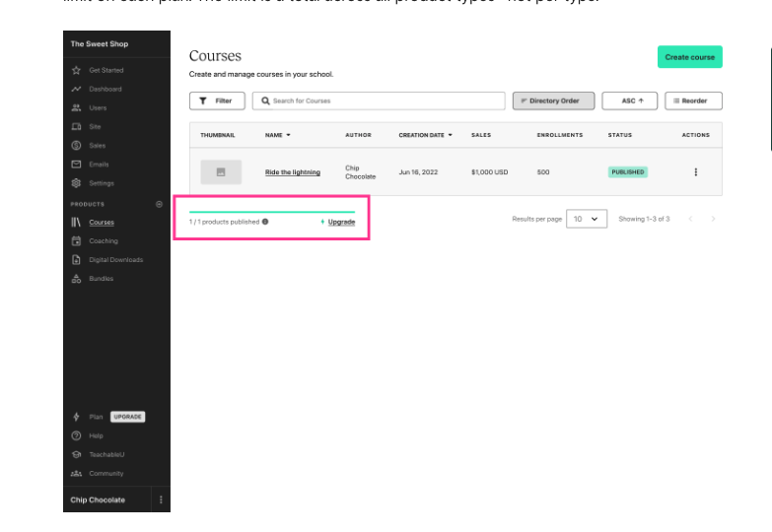This screenshot has width=772, height=532.
Task: Click the $1,000 USD sales value
Action: (489, 172)
